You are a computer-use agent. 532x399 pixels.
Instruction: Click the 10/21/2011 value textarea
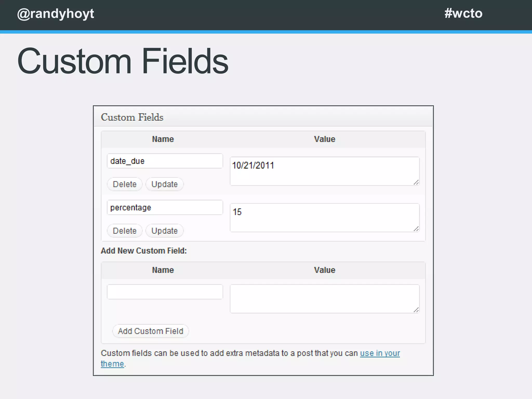pos(324,171)
